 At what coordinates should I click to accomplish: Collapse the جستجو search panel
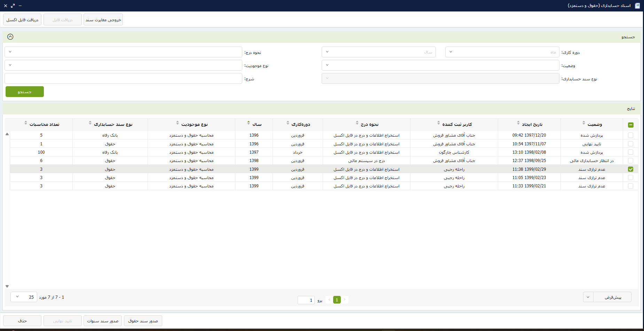point(10,37)
